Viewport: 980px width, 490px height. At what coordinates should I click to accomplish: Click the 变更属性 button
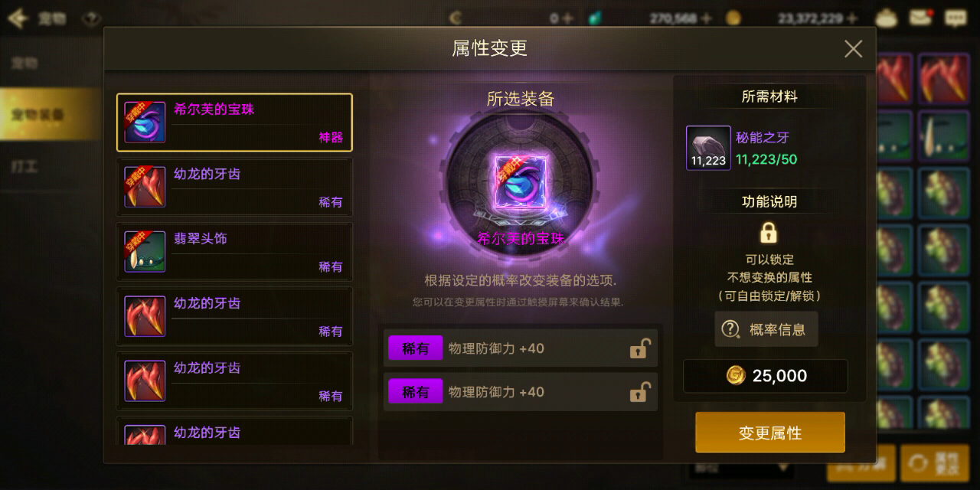[770, 433]
